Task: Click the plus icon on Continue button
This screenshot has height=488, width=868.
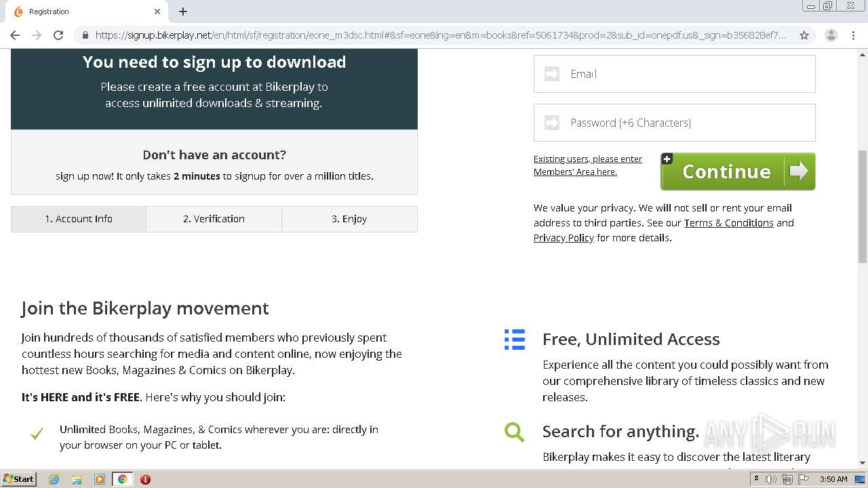Action: (x=667, y=159)
